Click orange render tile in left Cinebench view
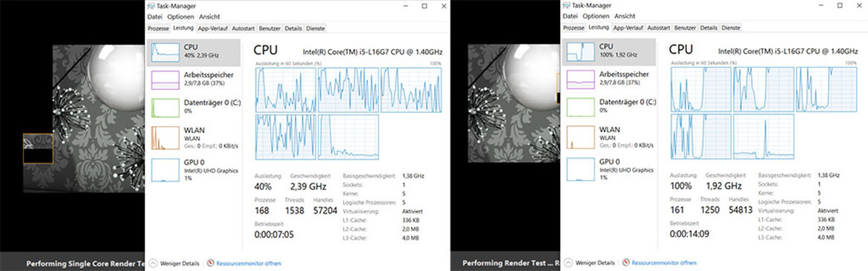This screenshot has width=868, height=271. click(38, 148)
